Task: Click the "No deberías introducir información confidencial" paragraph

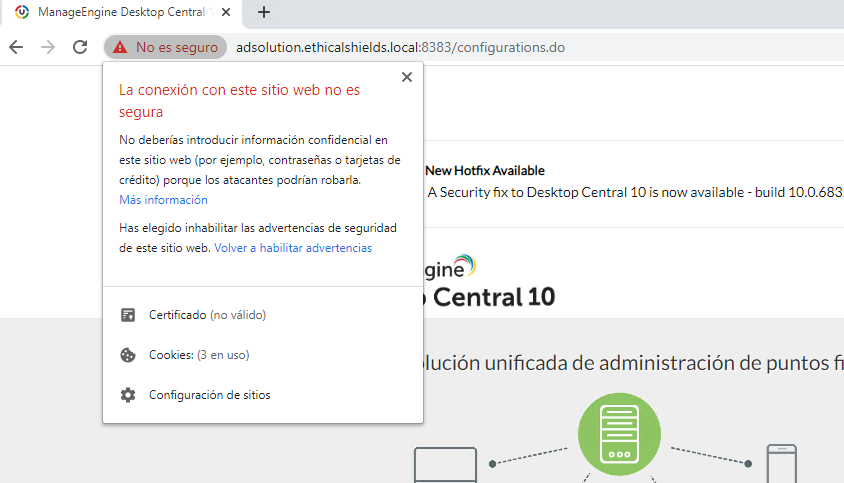Action: tap(260, 160)
